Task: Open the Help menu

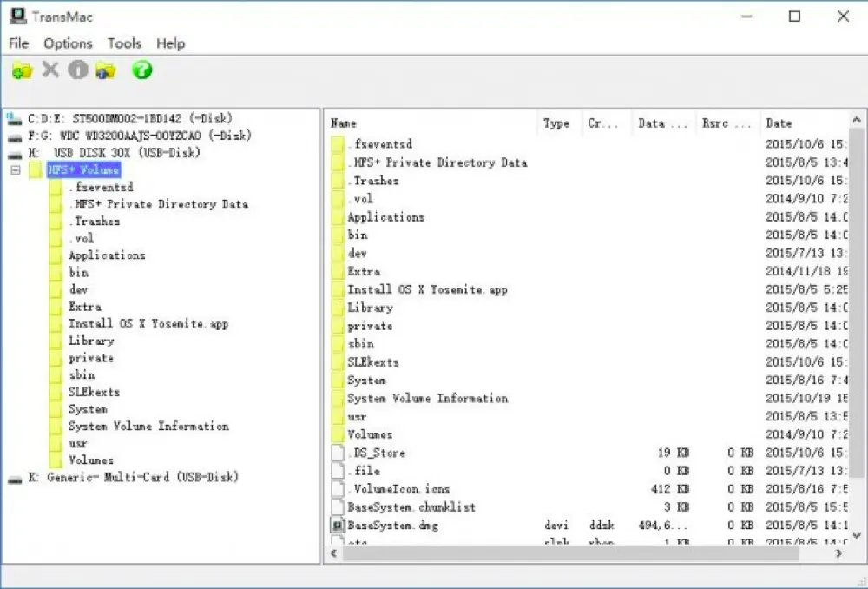Action: (x=170, y=43)
